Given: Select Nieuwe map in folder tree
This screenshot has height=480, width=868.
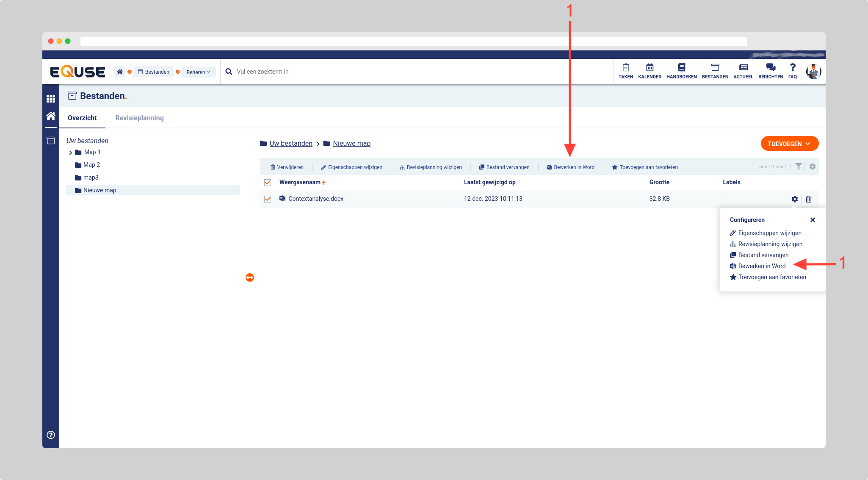Looking at the screenshot, I should (153, 190).
